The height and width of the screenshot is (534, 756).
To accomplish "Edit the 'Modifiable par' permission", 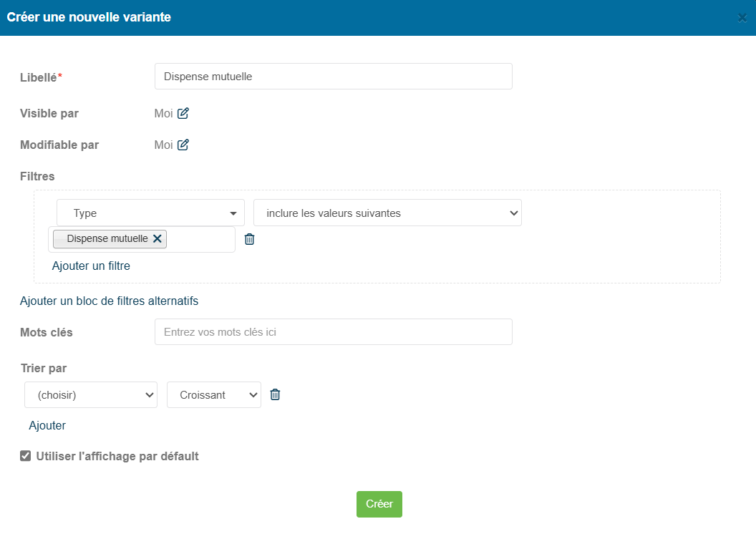I will [183, 145].
